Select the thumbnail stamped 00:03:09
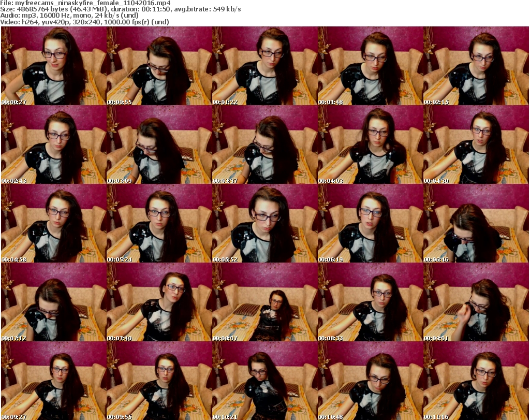The image size is (530, 420). tap(159, 144)
